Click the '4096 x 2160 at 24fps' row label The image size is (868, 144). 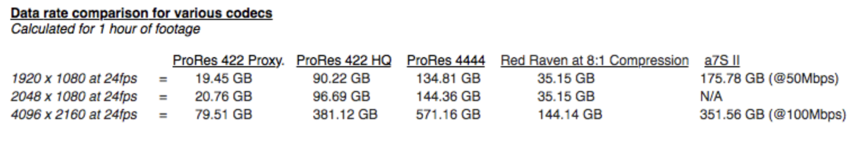click(x=74, y=115)
